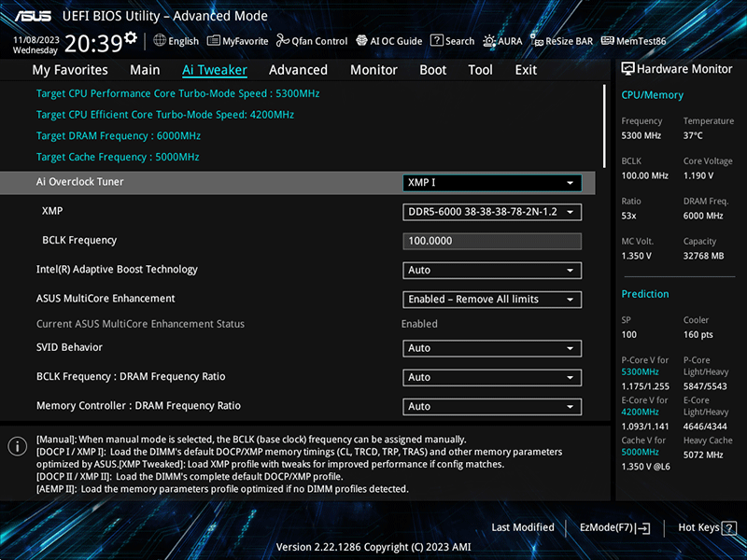
Task: Go to the Monitor tab
Action: click(374, 70)
